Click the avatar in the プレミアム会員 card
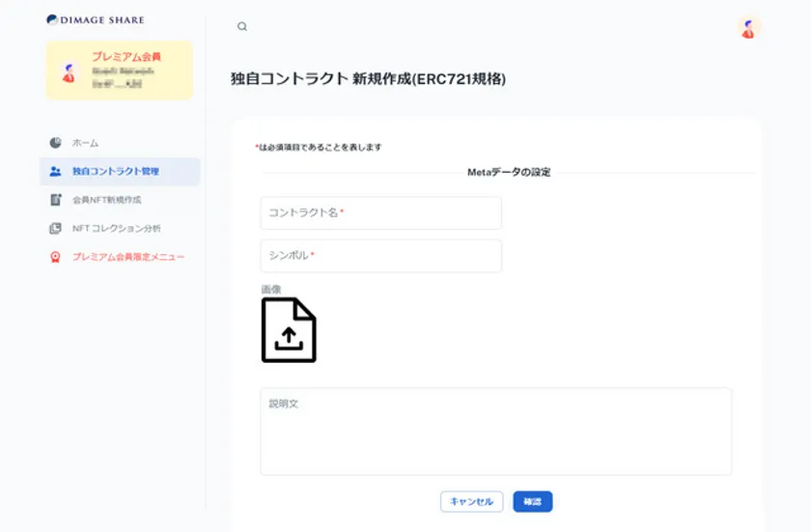 point(69,72)
